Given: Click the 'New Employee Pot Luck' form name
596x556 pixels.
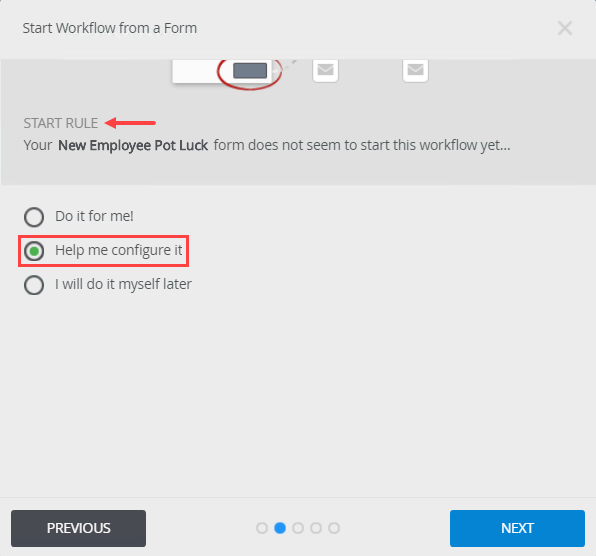Looking at the screenshot, I should click(133, 145).
